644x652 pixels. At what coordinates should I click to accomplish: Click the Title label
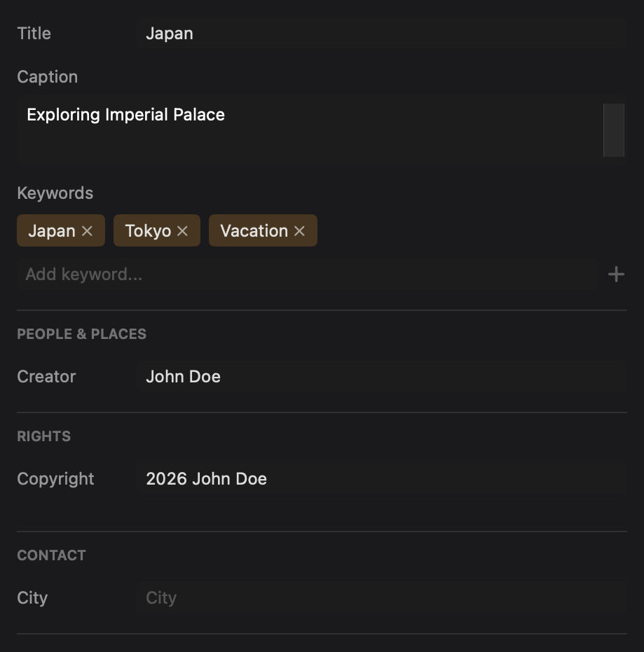pyautogui.click(x=34, y=34)
